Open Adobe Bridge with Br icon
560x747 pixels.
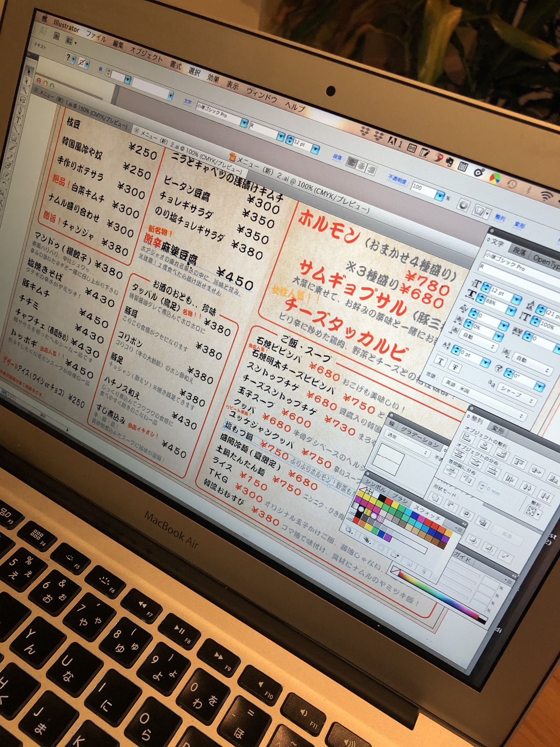point(56,35)
